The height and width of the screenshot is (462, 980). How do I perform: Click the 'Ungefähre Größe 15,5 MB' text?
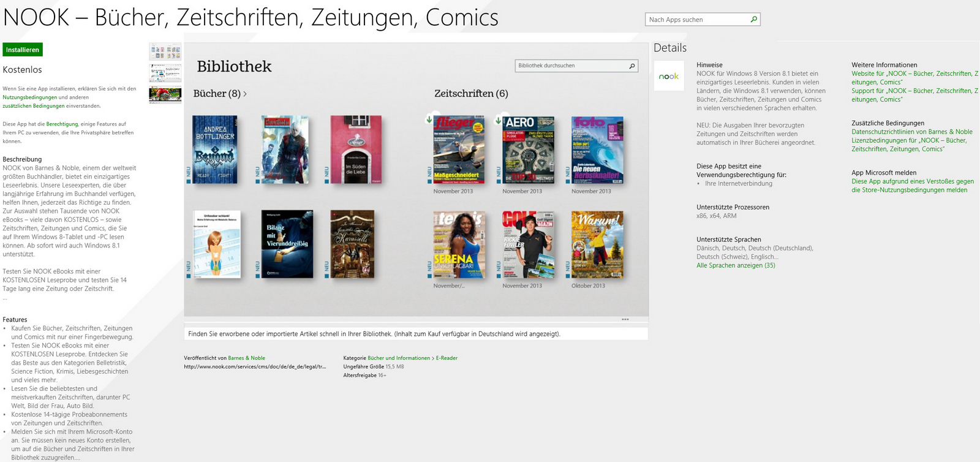[x=374, y=366]
